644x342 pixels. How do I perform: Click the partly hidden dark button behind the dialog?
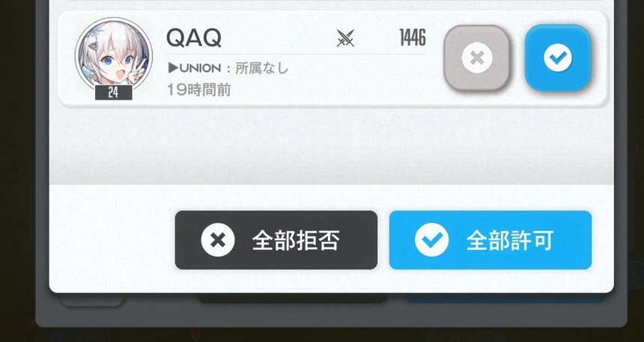pos(293,298)
